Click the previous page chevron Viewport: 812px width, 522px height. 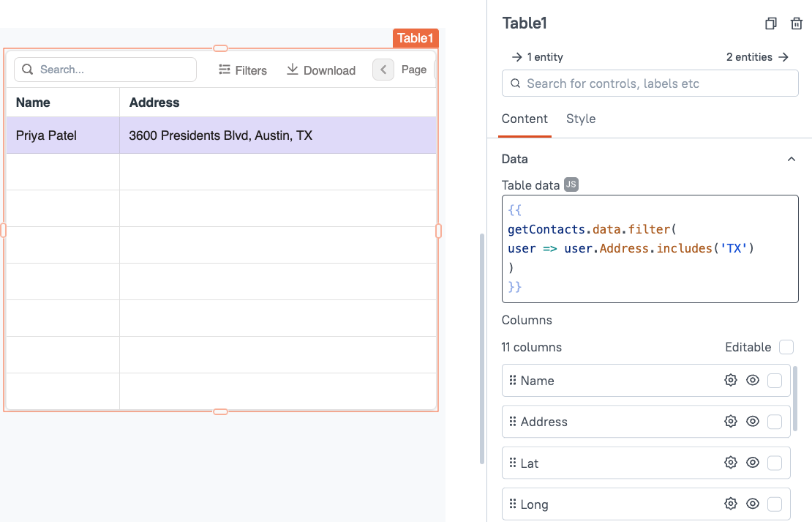tap(383, 69)
